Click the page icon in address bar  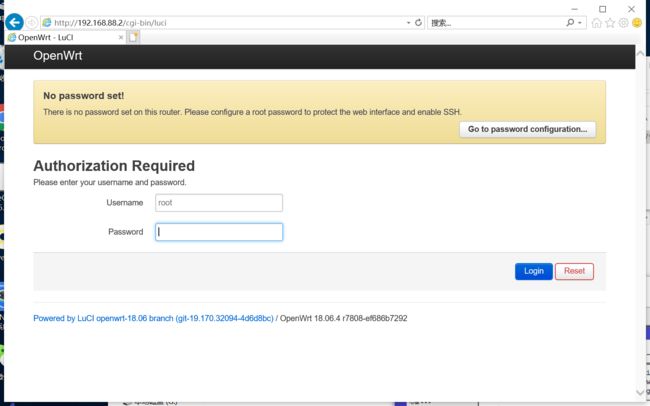tap(47, 23)
